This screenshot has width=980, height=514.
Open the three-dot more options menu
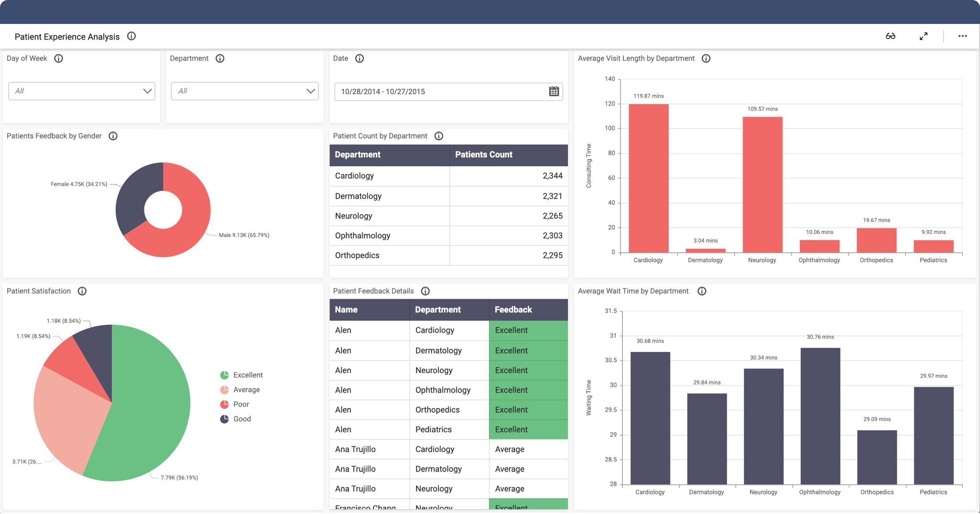pos(962,36)
